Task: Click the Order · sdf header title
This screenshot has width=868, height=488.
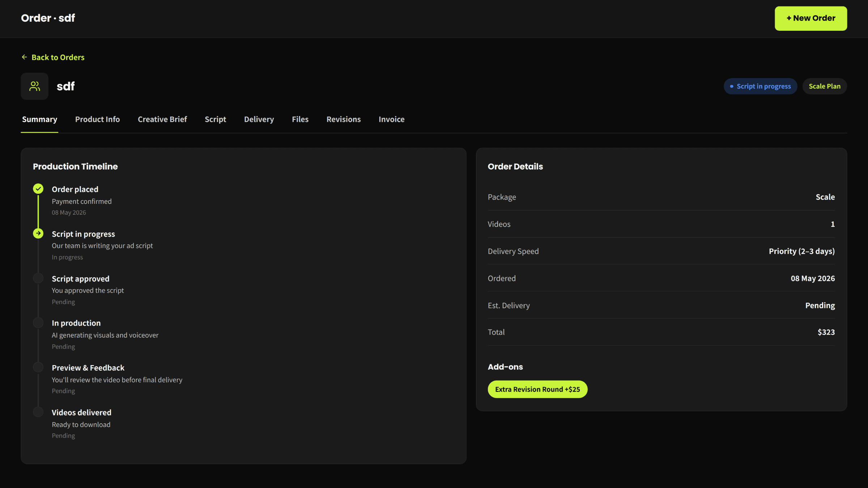Action: 48,18
